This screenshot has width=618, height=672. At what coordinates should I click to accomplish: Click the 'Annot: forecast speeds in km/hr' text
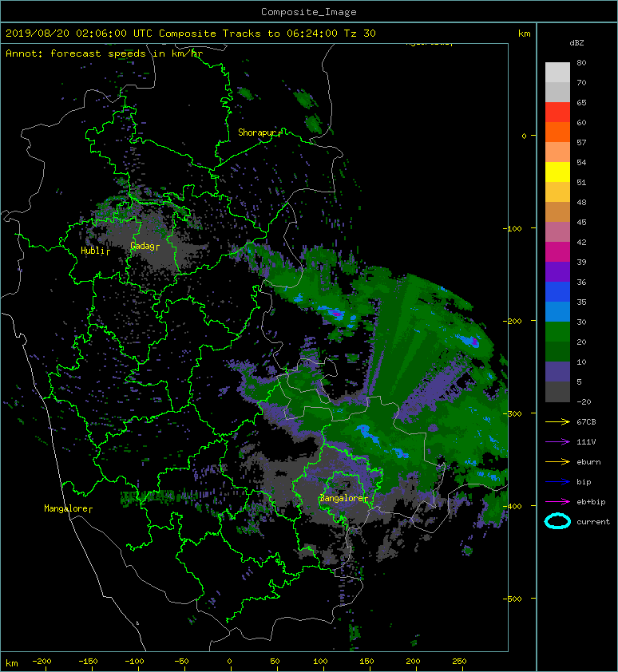tap(104, 53)
